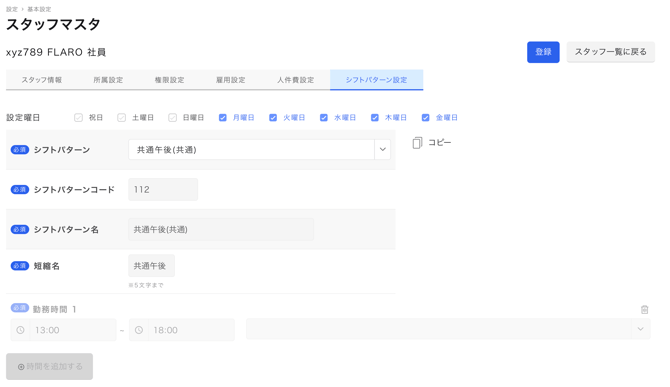
Task: Click the シフトパターンコード field 112
Action: [163, 190]
